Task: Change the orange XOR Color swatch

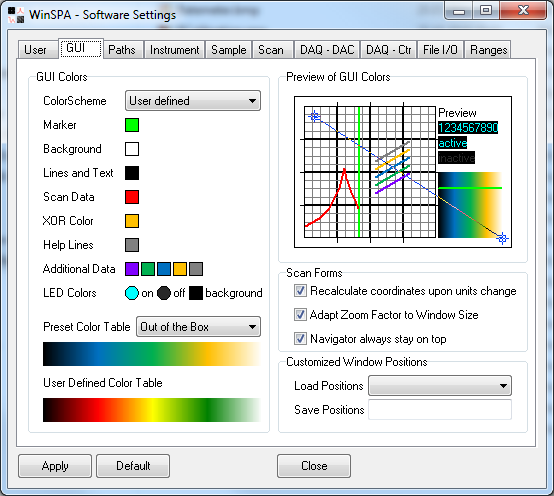Action: pyautogui.click(x=132, y=221)
